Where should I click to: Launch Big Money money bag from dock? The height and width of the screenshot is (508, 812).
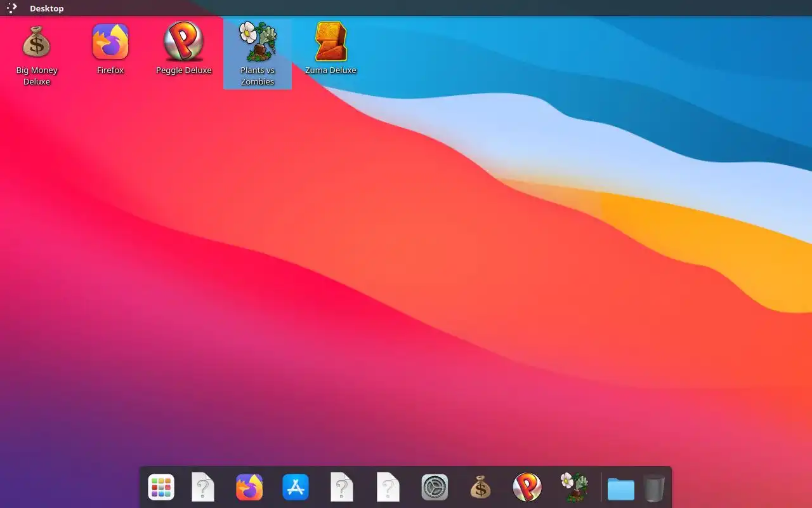click(x=481, y=488)
